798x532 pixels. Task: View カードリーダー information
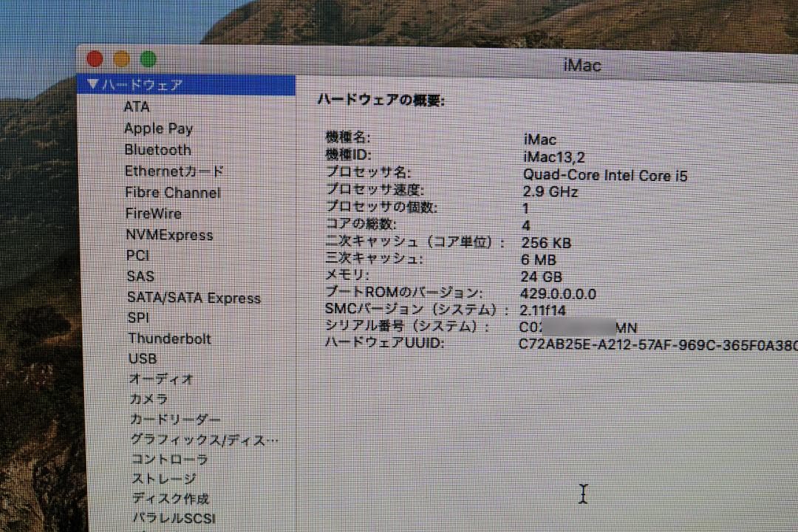[172, 419]
